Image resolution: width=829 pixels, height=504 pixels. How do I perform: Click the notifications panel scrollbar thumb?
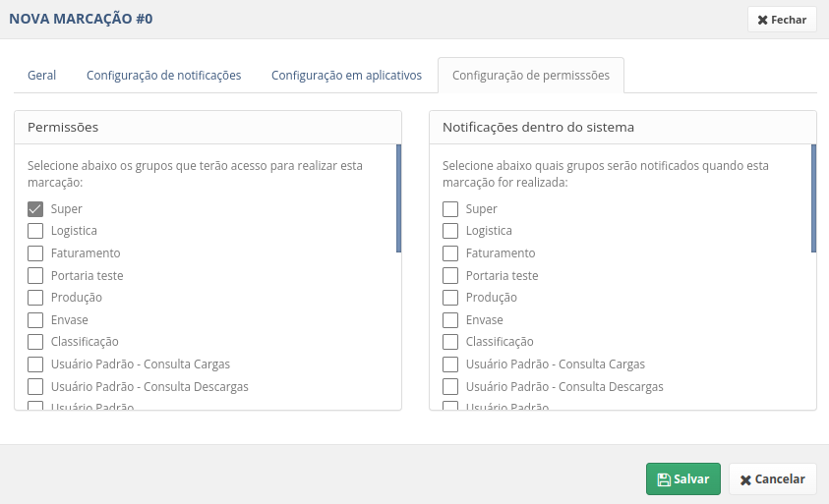pos(813,198)
